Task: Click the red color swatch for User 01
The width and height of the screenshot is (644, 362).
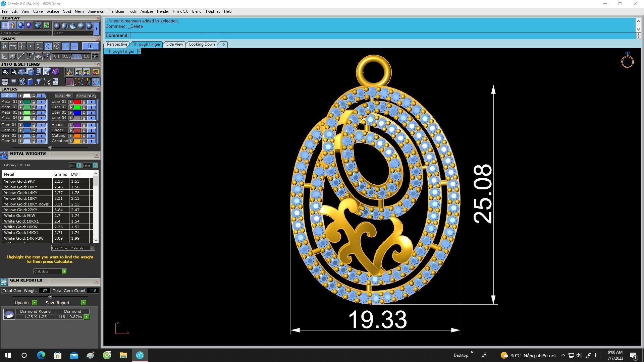Action: (77, 102)
